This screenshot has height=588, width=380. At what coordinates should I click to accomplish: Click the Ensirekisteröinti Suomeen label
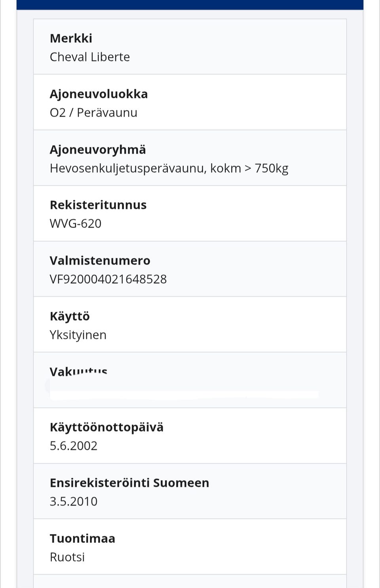point(129,483)
